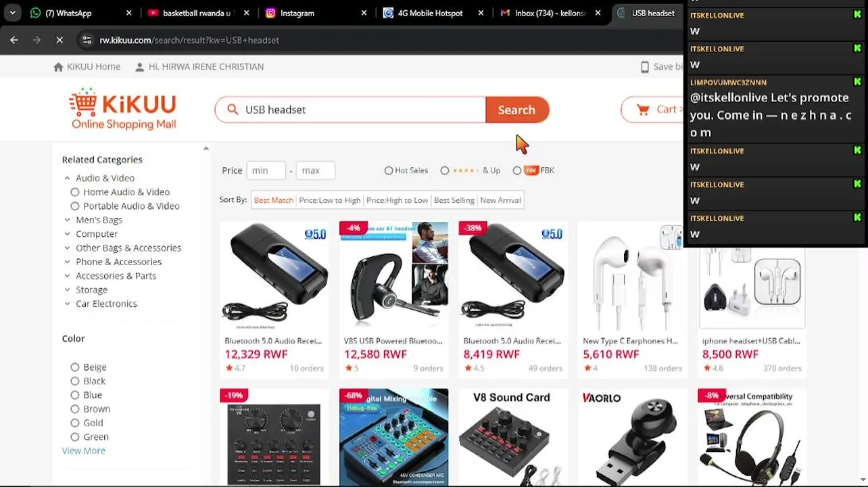This screenshot has width=868, height=487.
Task: Expand the Computer category
Action: [67, 234]
